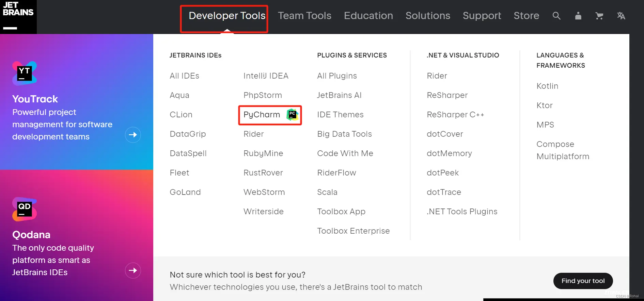Open the All Plugins link
This screenshot has height=301, width=644.
(337, 76)
